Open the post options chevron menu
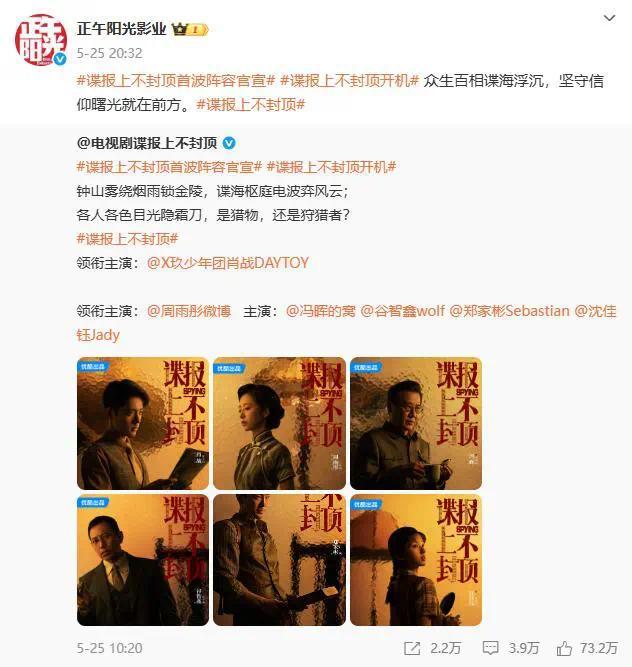The height and width of the screenshot is (667, 632). (x=609, y=18)
